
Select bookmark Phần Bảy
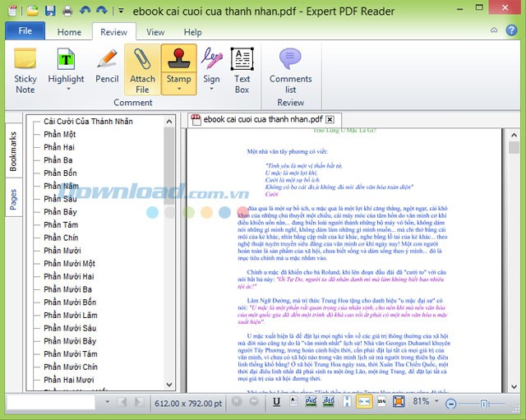pos(60,212)
